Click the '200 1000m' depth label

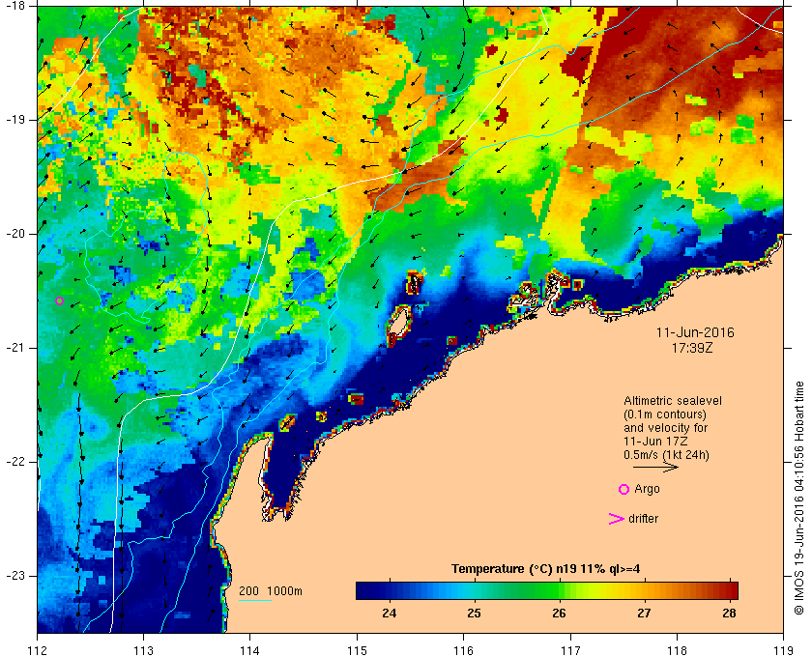click(x=271, y=591)
